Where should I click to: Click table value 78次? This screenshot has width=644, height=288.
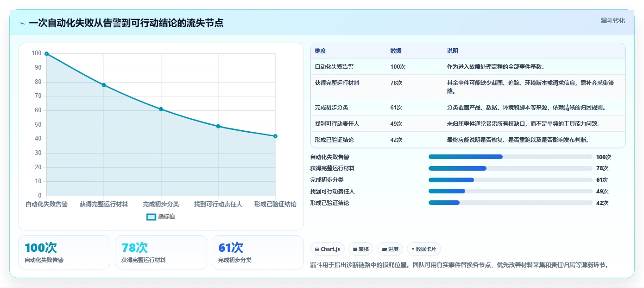397,83
